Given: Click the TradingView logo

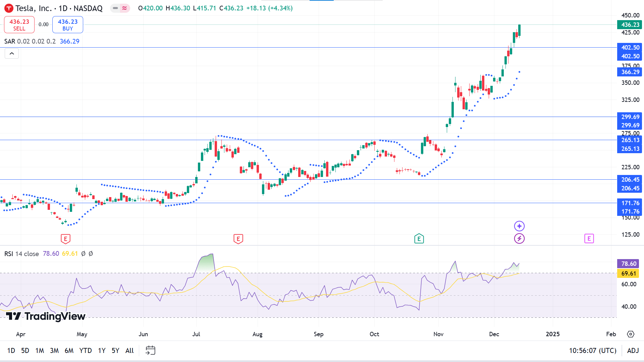Looking at the screenshot, I should 46,316.
